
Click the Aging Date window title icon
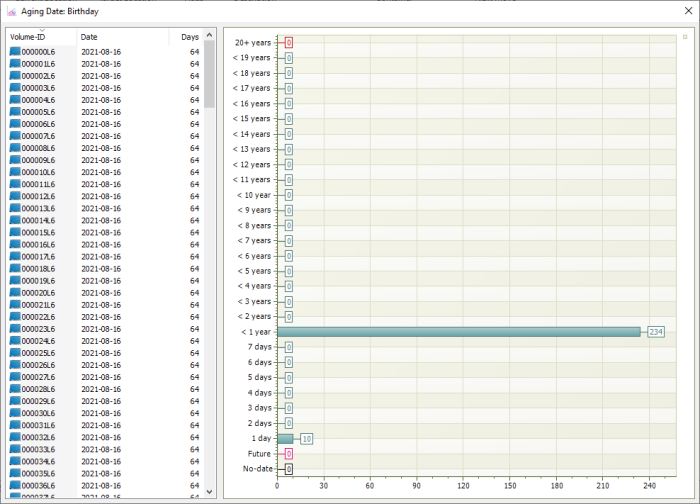coord(11,11)
